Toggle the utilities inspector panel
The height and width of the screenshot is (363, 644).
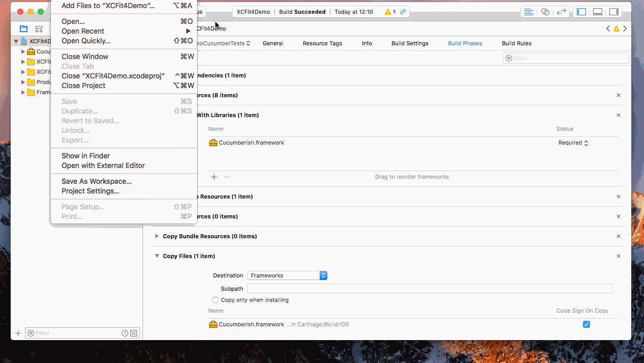click(614, 12)
